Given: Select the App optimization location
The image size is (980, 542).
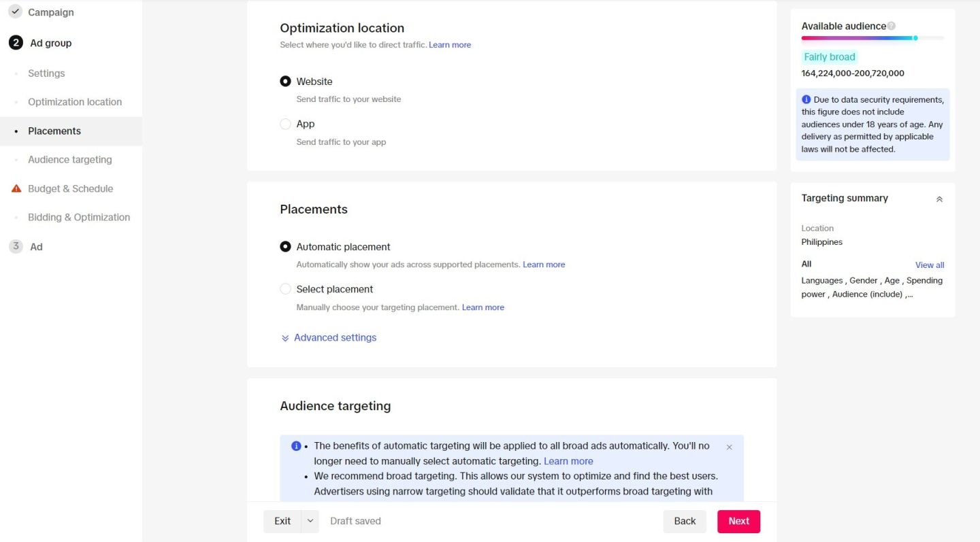Looking at the screenshot, I should (286, 124).
